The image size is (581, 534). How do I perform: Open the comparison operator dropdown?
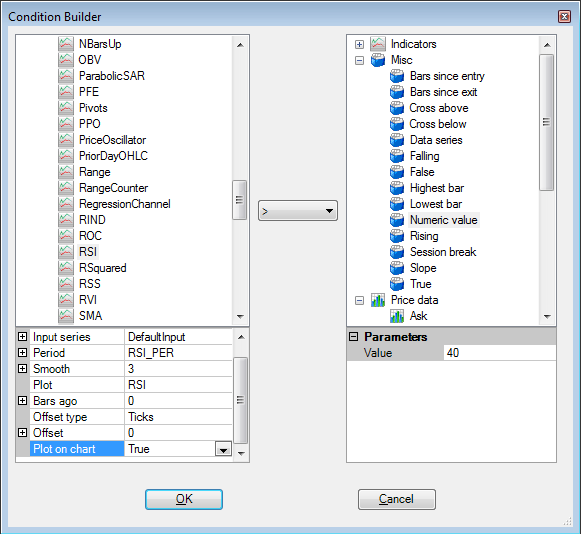point(298,211)
